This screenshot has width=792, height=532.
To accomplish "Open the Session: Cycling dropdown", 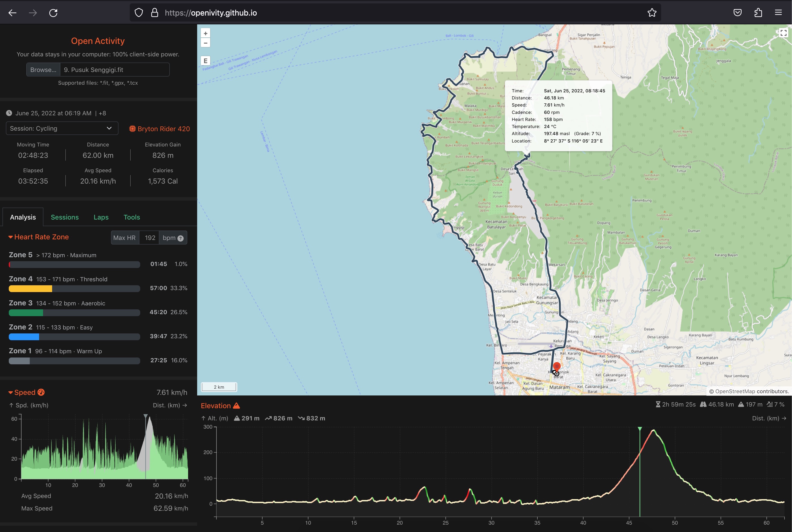I will (x=62, y=128).
